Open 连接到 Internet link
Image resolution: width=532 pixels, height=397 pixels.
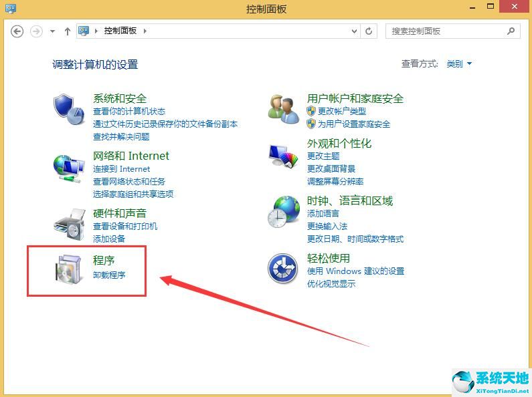click(x=122, y=168)
